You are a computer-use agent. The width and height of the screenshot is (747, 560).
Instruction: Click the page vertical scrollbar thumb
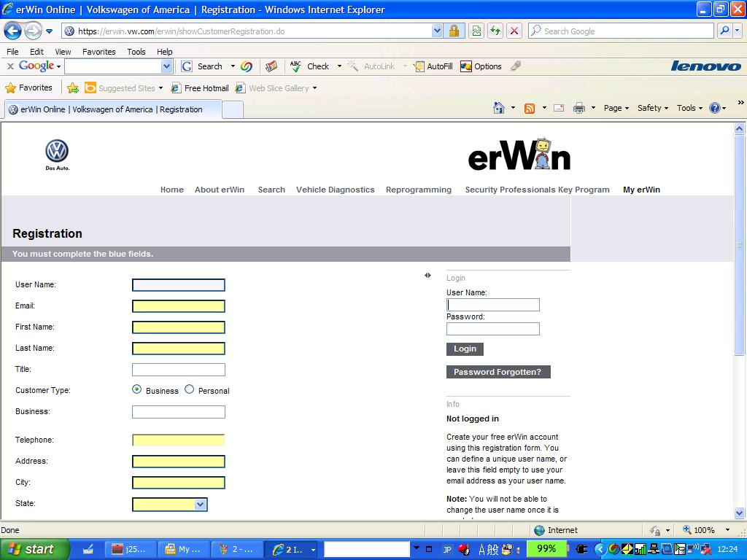click(x=740, y=245)
